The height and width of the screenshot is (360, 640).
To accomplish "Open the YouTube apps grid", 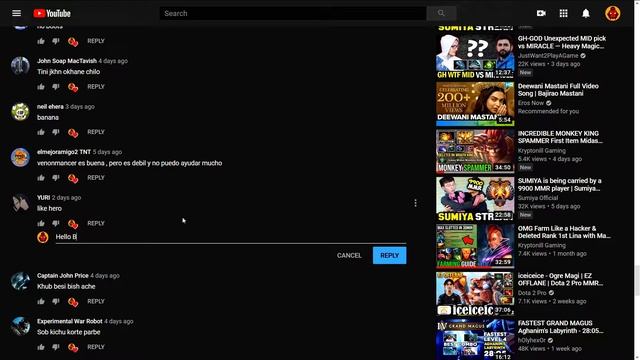I will (563, 13).
